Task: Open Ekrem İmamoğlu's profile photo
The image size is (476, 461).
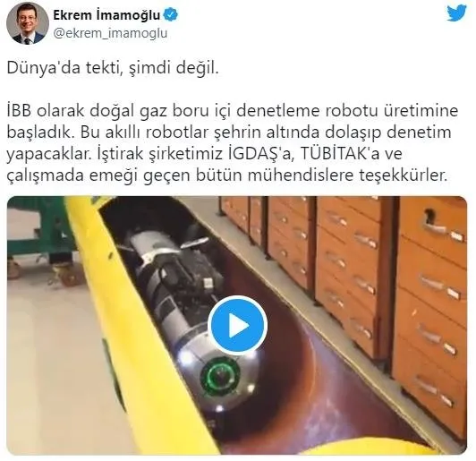Action: coord(28,23)
